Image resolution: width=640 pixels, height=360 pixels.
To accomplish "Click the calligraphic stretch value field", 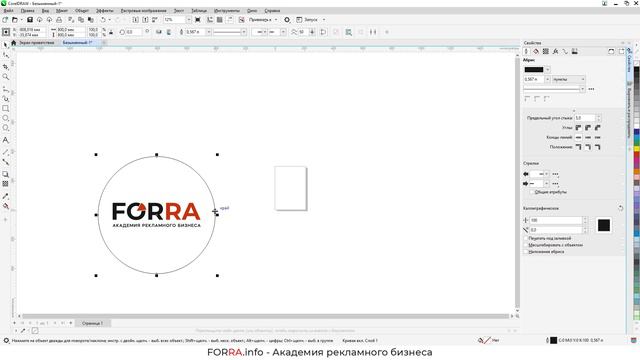I will [556, 220].
